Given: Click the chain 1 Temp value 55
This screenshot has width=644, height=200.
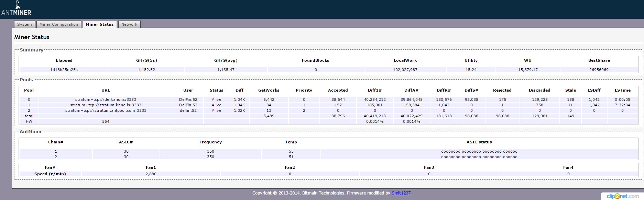Looking at the screenshot, I should [x=291, y=151].
